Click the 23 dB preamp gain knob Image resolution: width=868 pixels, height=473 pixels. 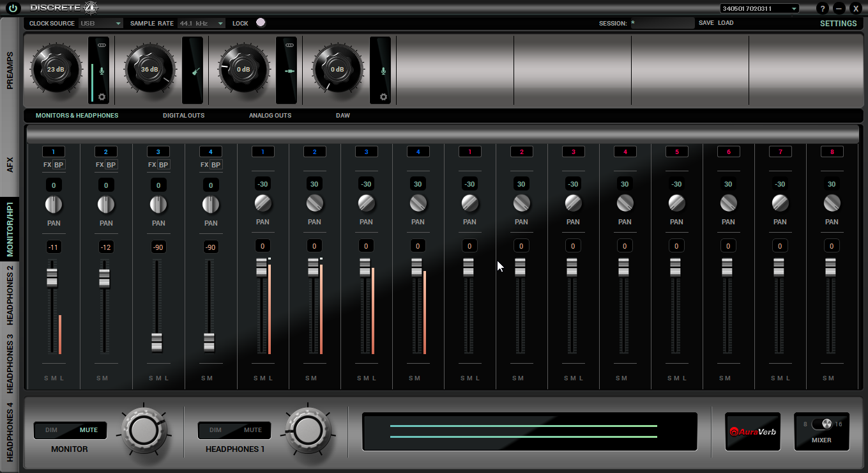pos(56,69)
